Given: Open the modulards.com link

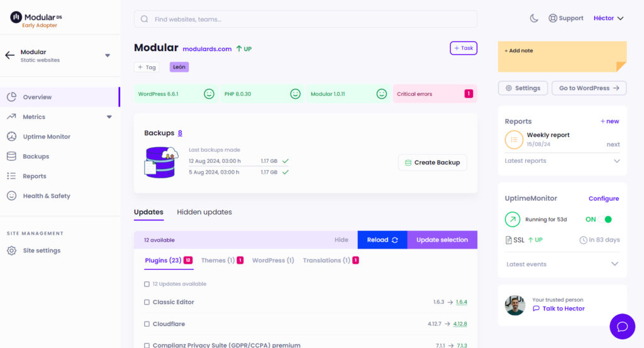Looking at the screenshot, I should coord(207,48).
